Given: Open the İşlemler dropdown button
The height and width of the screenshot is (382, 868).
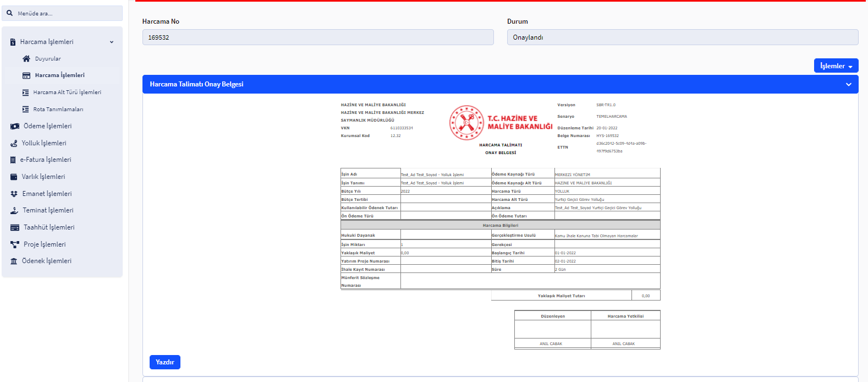Looking at the screenshot, I should coord(836,66).
